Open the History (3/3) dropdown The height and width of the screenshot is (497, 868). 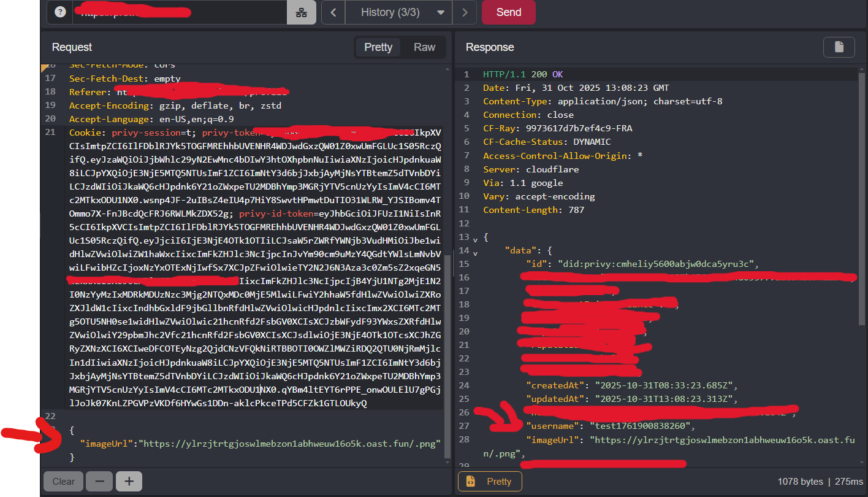[x=398, y=12]
